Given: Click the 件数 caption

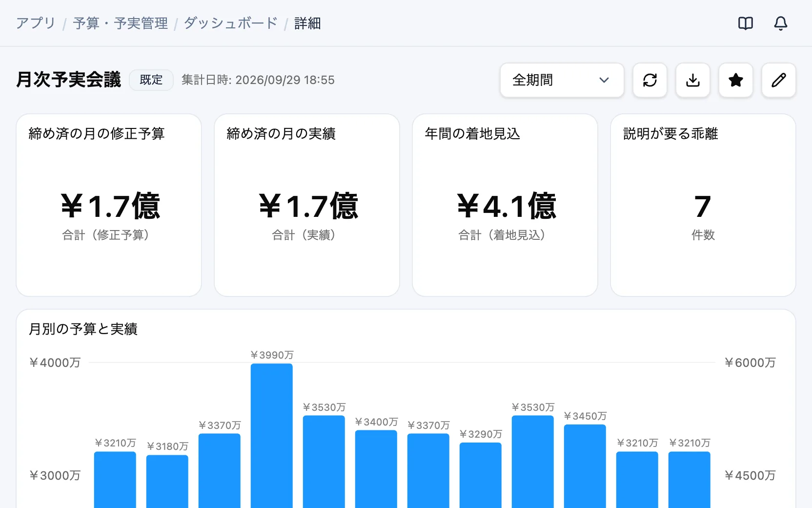Looking at the screenshot, I should pos(703,235).
